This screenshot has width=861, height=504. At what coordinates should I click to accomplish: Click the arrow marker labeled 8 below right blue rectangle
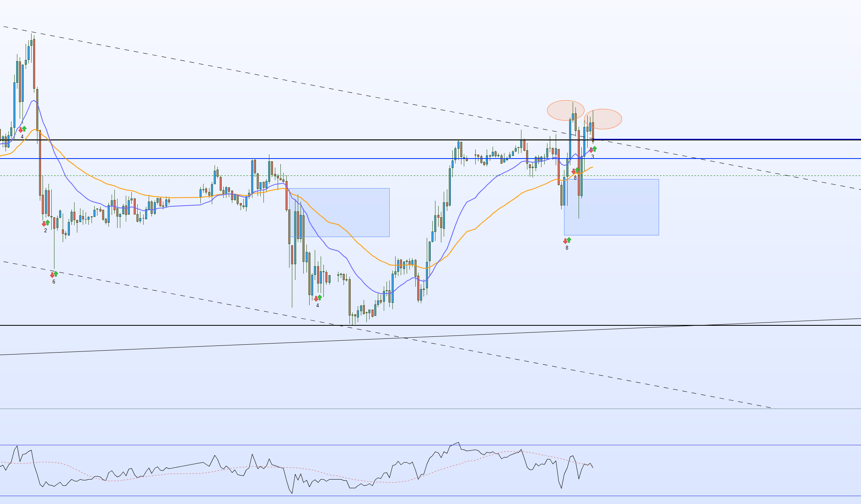(567, 241)
